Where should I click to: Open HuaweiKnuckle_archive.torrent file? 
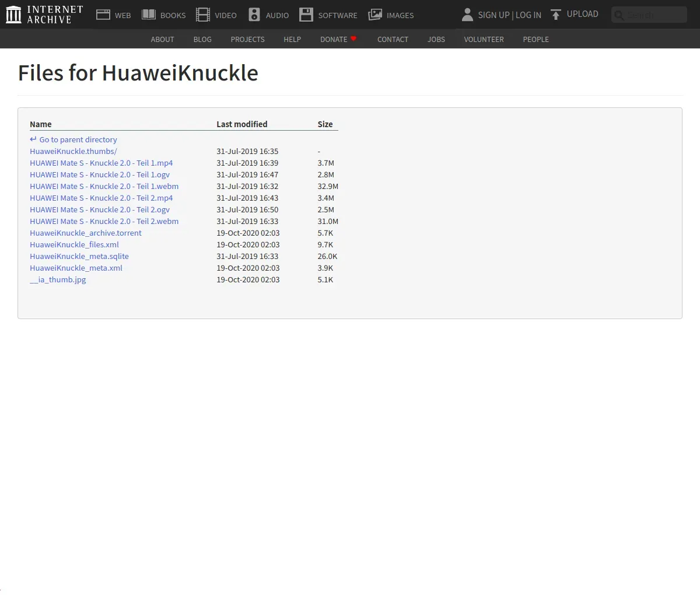click(x=86, y=233)
